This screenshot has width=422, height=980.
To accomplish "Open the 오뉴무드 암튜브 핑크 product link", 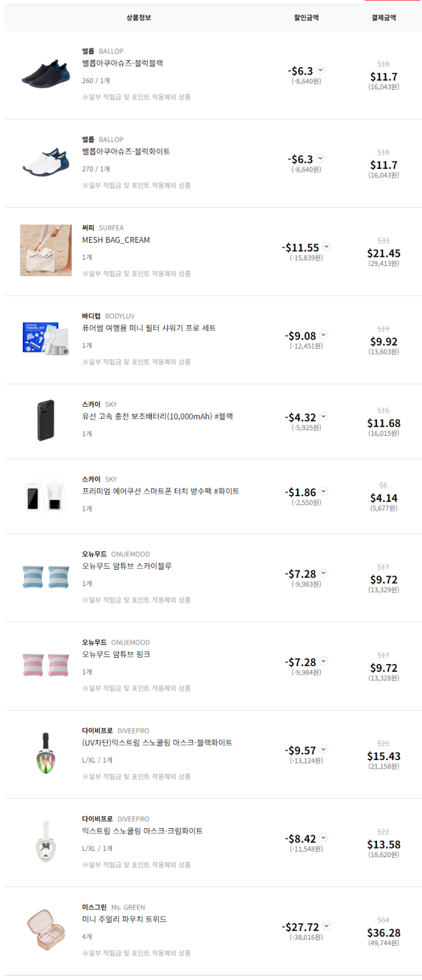I will pyautogui.click(x=116, y=654).
